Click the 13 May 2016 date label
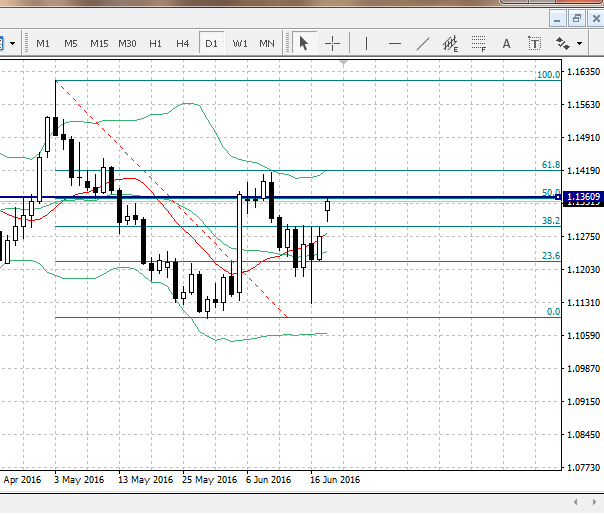Viewport: 604px width, 514px height. 145,480
